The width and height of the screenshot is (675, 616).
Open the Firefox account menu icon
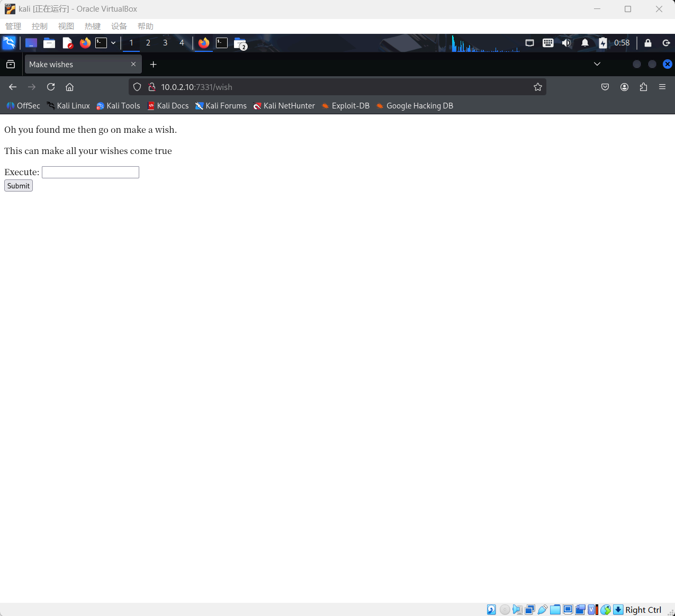[624, 87]
